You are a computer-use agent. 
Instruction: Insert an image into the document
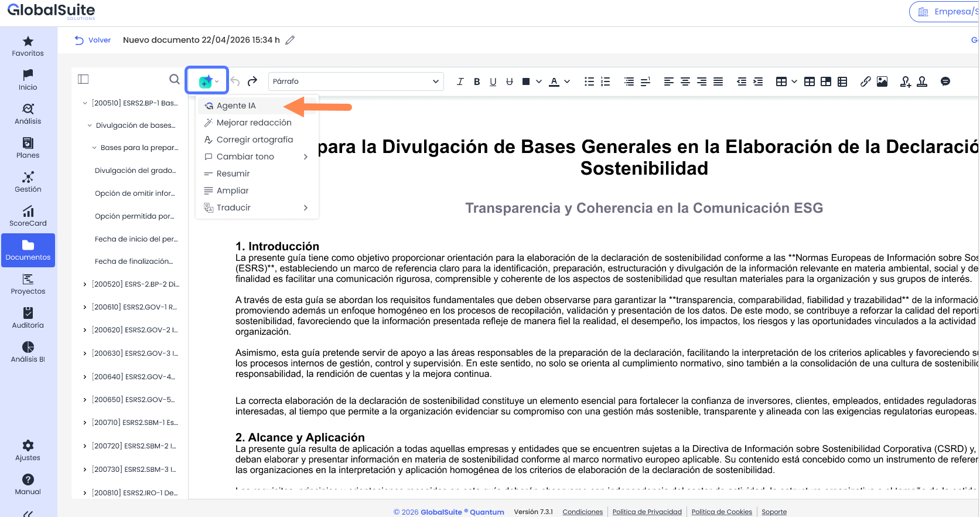(x=882, y=81)
